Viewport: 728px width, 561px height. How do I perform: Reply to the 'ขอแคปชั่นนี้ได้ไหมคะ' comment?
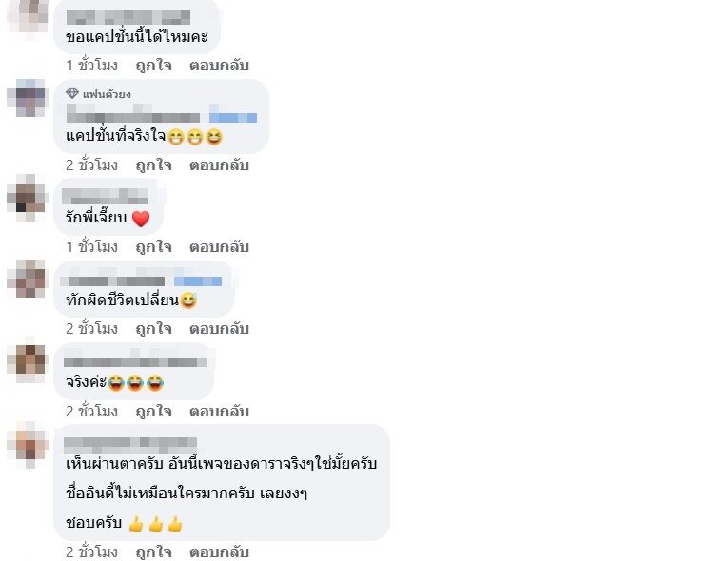[x=219, y=66]
